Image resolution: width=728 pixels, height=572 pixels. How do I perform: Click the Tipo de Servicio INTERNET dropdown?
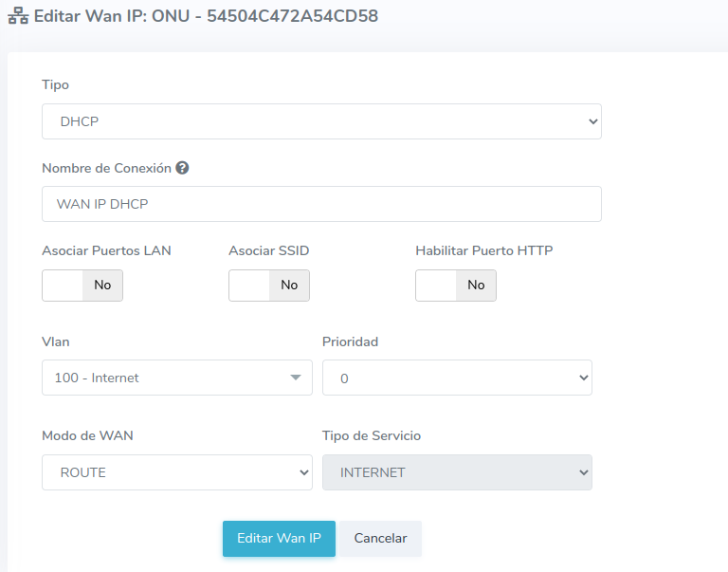[x=457, y=472]
